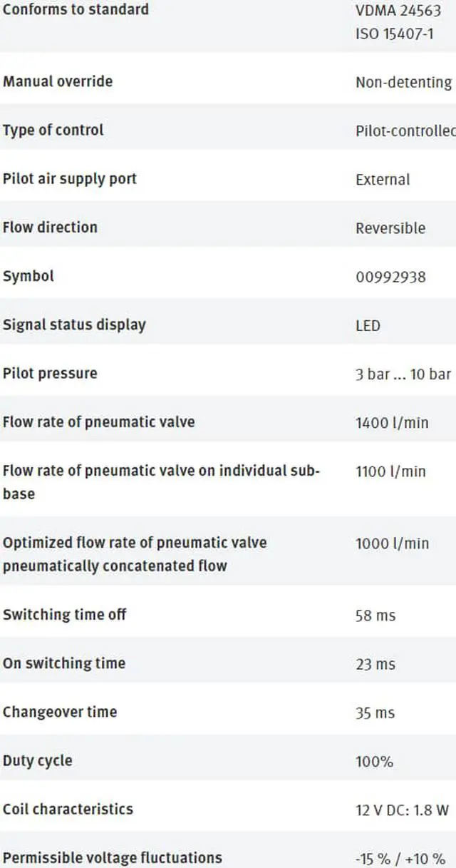Click the 'Permissible voltage fluctuations' label

coord(113,857)
